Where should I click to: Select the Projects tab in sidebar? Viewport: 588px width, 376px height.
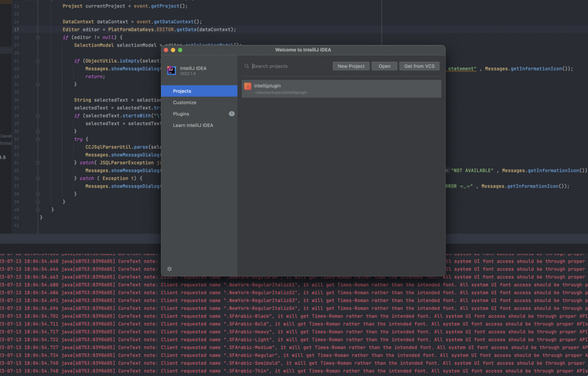(199, 91)
